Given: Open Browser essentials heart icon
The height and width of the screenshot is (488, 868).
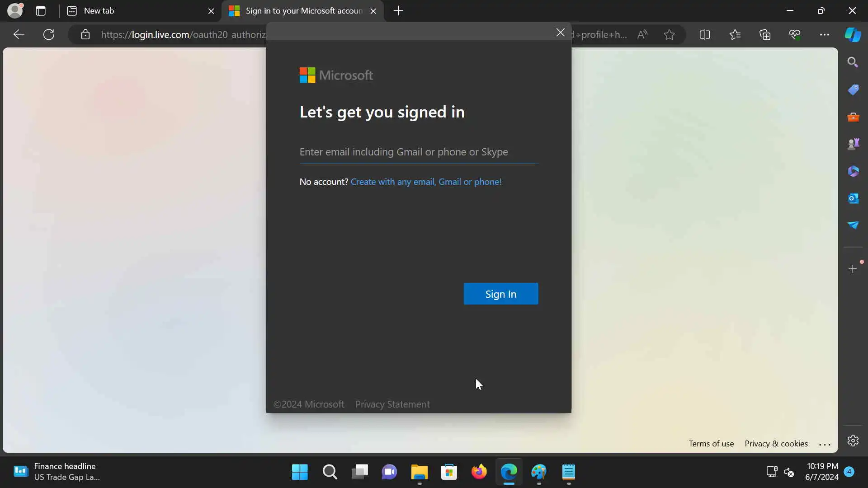Looking at the screenshot, I should click(794, 35).
